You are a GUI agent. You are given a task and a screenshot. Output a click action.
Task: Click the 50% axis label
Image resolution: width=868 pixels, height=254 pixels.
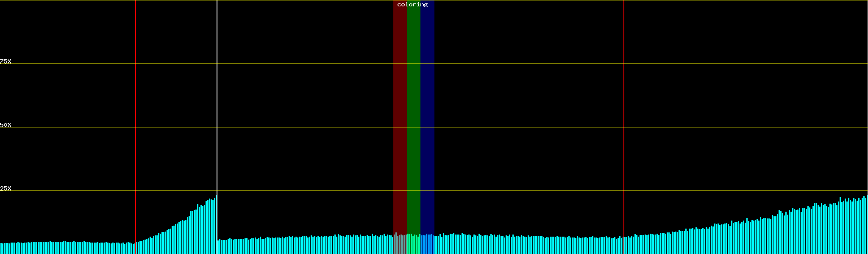tap(6, 125)
